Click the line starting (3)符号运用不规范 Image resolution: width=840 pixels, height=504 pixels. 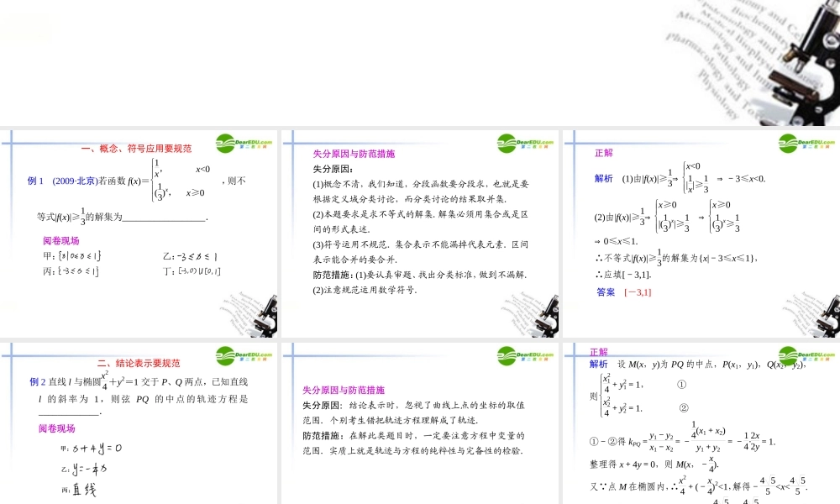(x=421, y=244)
